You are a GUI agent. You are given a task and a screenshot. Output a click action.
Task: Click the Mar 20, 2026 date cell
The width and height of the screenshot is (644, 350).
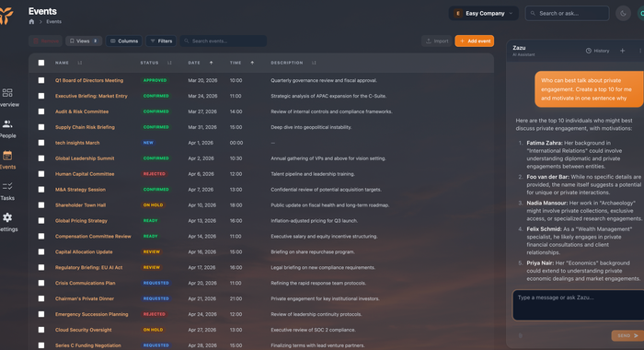tap(202, 81)
